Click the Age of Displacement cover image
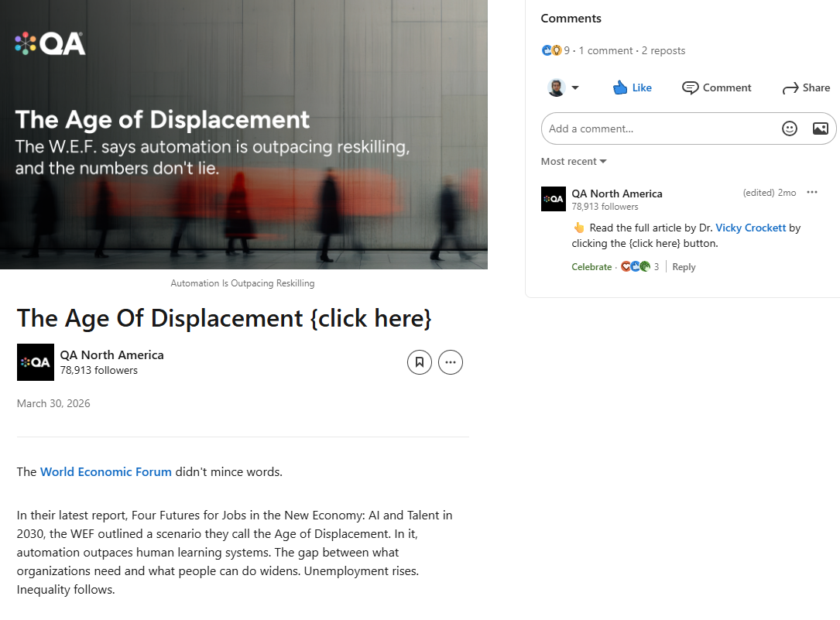840x620 pixels. coord(244,135)
